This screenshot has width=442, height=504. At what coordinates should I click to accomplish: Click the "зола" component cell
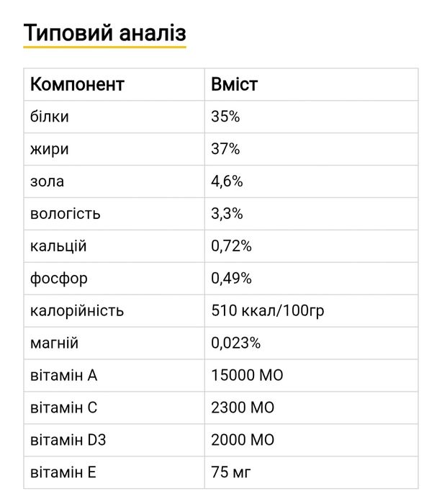[x=48, y=181]
